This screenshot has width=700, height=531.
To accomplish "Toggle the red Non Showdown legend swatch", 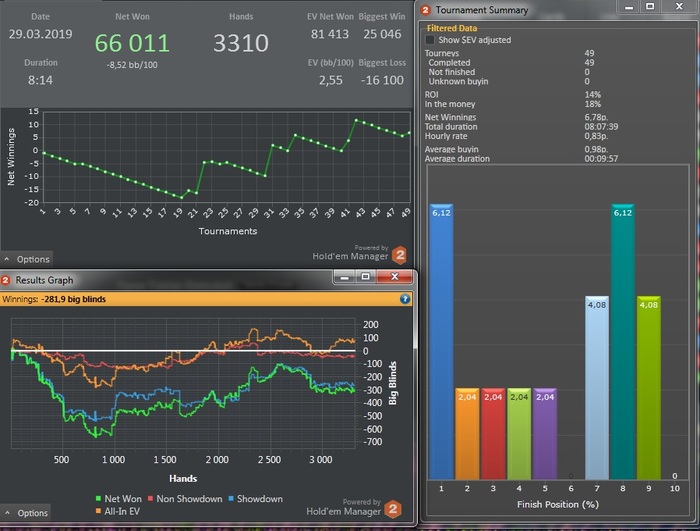I will point(150,499).
